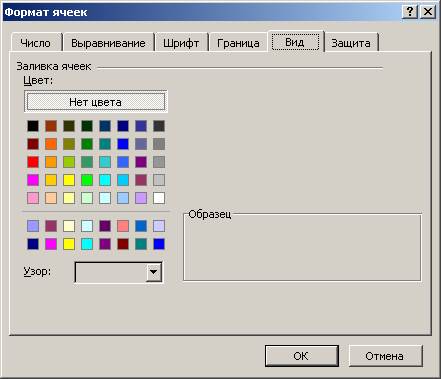This screenshot has width=441, height=379.
Task: Expand the Узор pattern dropdown arrow
Action: point(154,272)
